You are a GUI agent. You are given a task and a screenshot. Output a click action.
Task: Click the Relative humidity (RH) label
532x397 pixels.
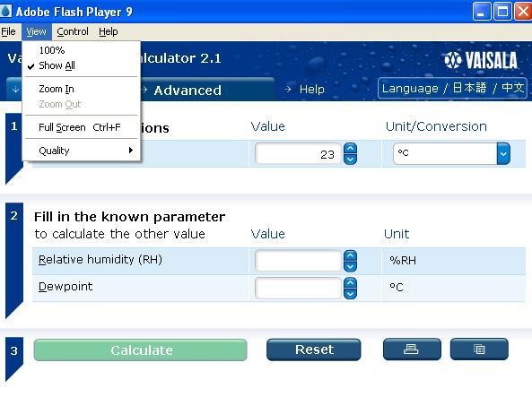[x=100, y=260]
